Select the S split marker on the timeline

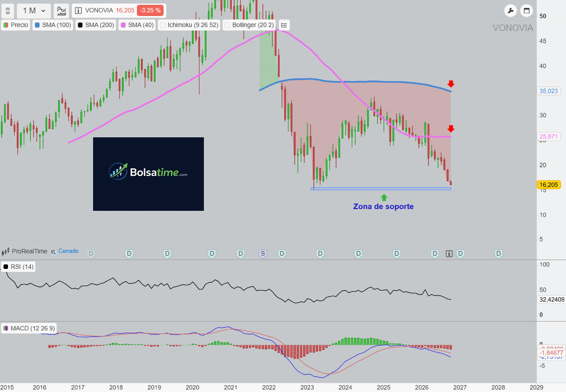263,254
